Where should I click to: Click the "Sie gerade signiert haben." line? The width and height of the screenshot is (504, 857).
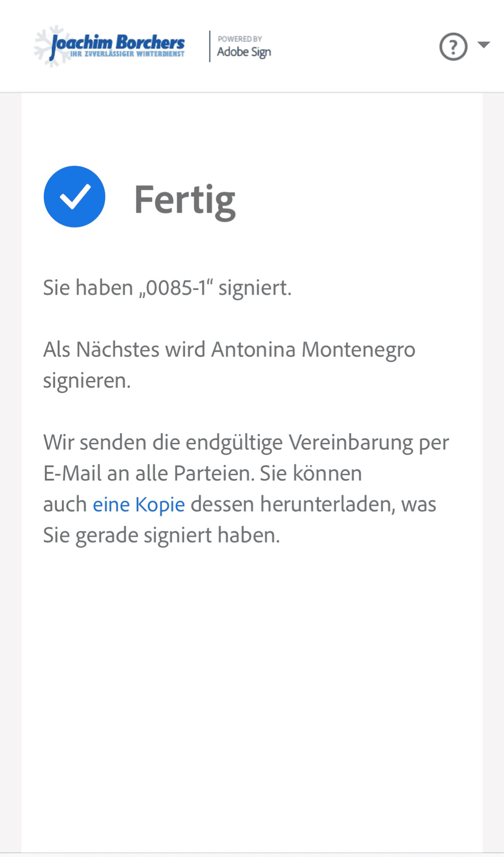161,535
